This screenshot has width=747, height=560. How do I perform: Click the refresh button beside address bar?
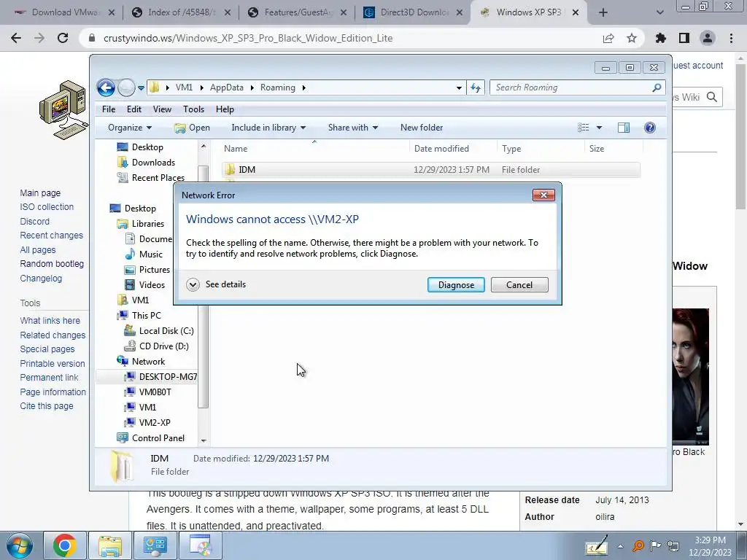click(x=476, y=87)
